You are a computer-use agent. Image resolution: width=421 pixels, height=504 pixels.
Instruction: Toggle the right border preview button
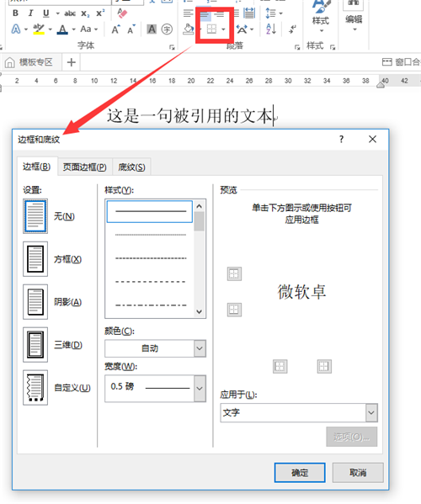point(324,366)
